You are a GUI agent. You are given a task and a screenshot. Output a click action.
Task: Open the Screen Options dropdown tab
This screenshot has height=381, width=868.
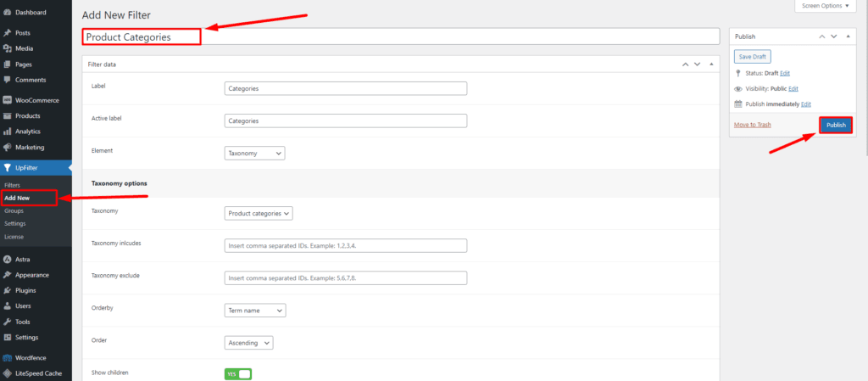coord(821,6)
